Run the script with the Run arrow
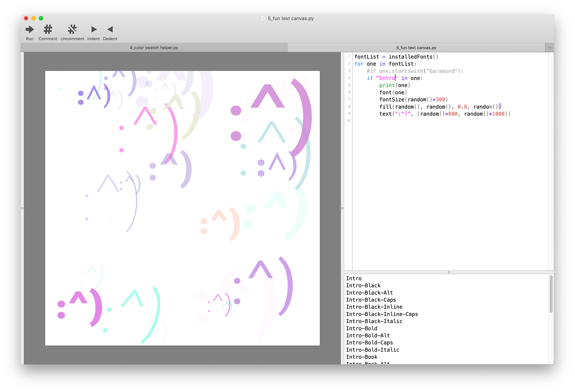 coord(30,29)
